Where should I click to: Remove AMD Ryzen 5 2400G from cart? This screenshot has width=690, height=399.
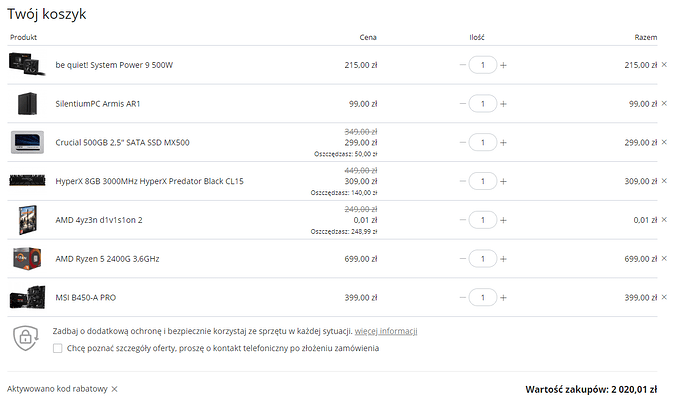pyautogui.click(x=664, y=258)
